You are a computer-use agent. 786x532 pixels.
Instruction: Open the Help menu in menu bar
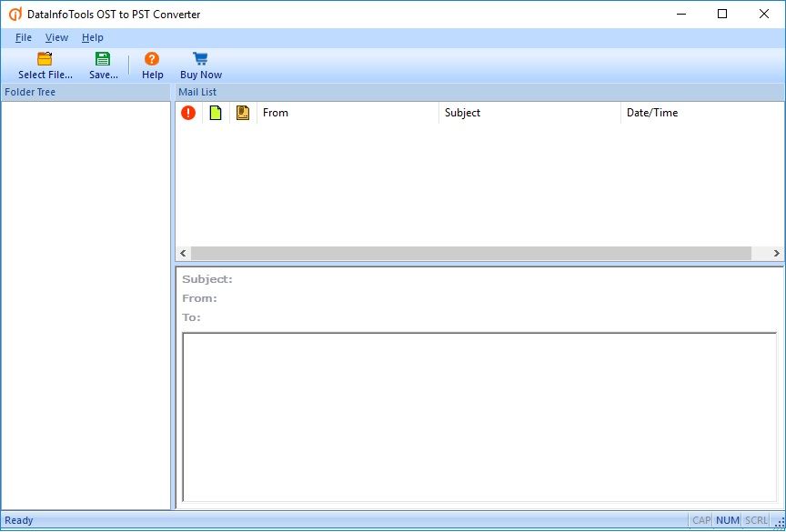pyautogui.click(x=93, y=37)
